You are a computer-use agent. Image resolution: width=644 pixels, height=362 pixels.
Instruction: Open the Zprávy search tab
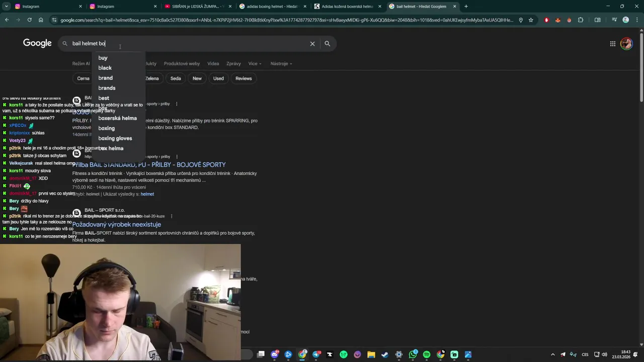click(x=233, y=64)
